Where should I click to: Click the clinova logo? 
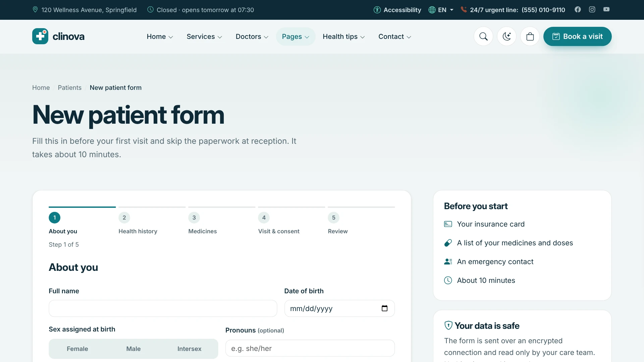[x=58, y=36]
